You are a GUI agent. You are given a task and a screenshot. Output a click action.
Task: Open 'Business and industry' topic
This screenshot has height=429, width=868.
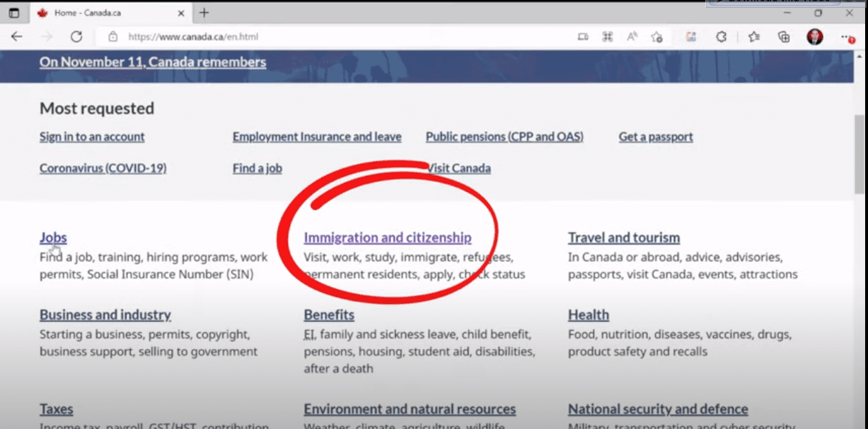[105, 315]
